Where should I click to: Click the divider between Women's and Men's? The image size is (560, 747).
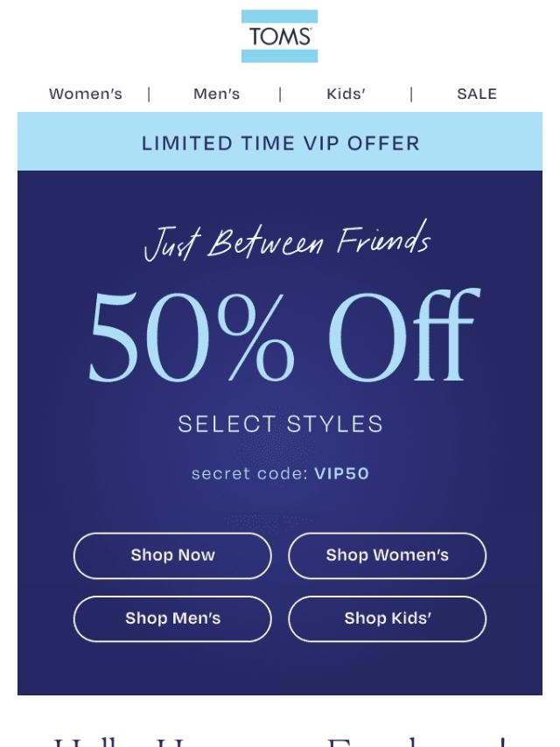pos(149,94)
